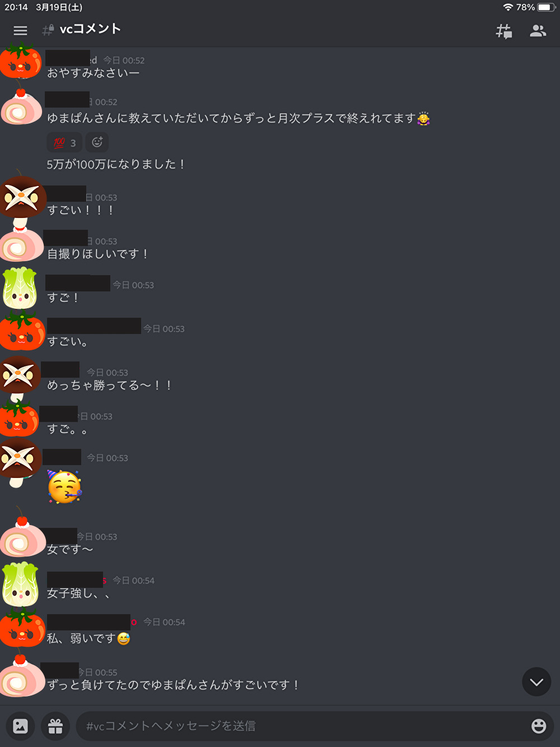The height and width of the screenshot is (747, 560).
Task: Tap the image upload icon
Action: point(20,726)
